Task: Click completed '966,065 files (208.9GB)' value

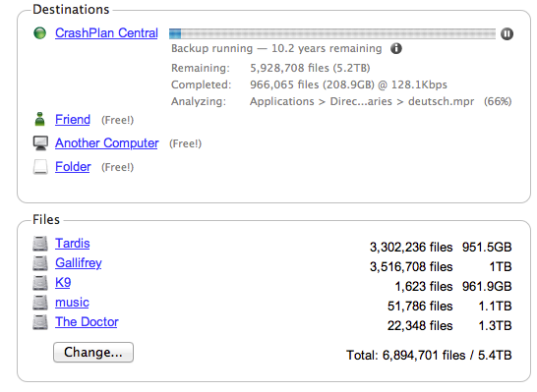Action: [312, 84]
